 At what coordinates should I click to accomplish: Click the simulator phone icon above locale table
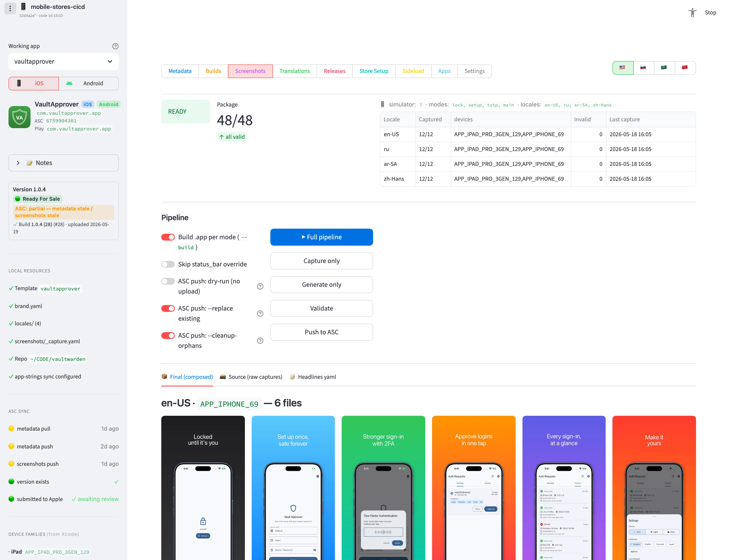point(383,104)
